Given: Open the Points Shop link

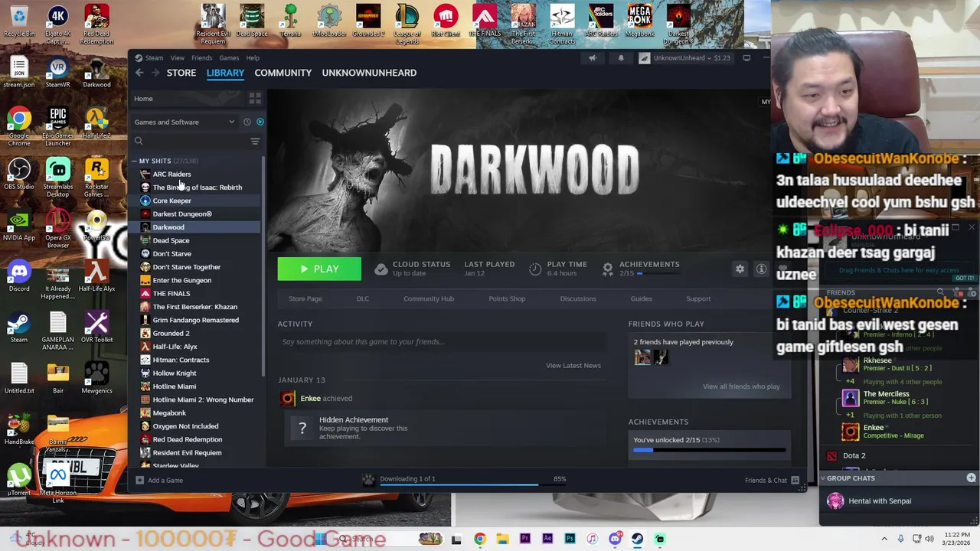Looking at the screenshot, I should tap(507, 298).
